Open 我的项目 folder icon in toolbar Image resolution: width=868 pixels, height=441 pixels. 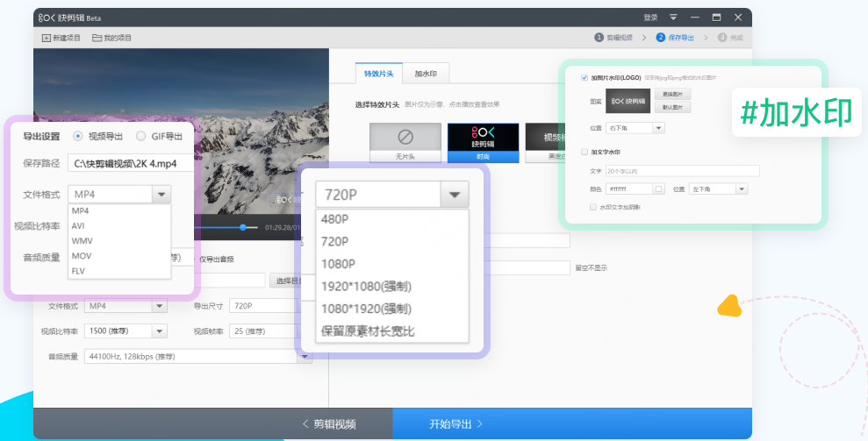pos(97,38)
